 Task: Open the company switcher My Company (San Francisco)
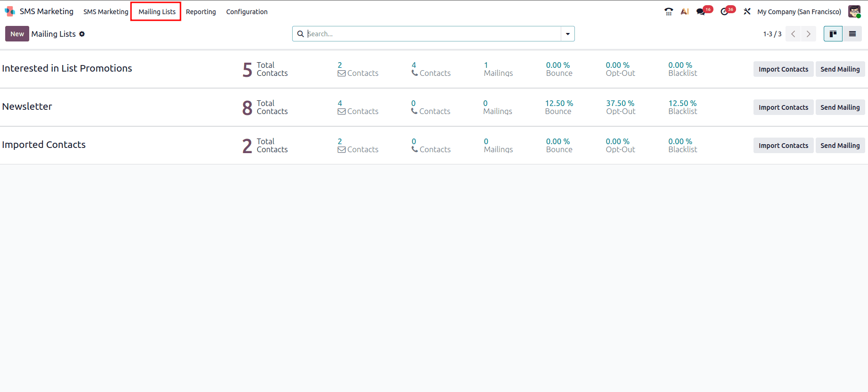tap(799, 12)
